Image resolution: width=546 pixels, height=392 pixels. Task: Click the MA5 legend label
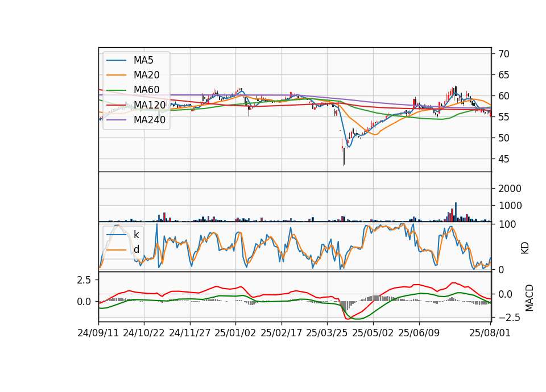[143, 60]
